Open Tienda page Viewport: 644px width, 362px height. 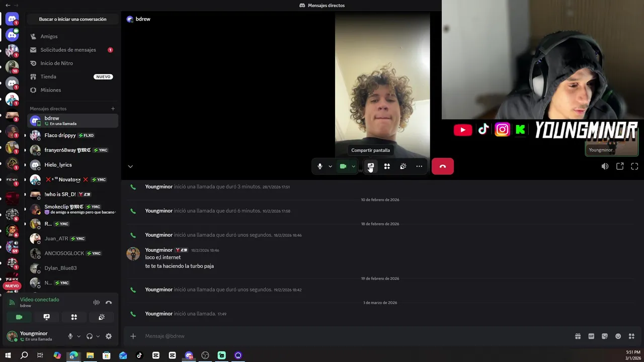click(x=72, y=76)
